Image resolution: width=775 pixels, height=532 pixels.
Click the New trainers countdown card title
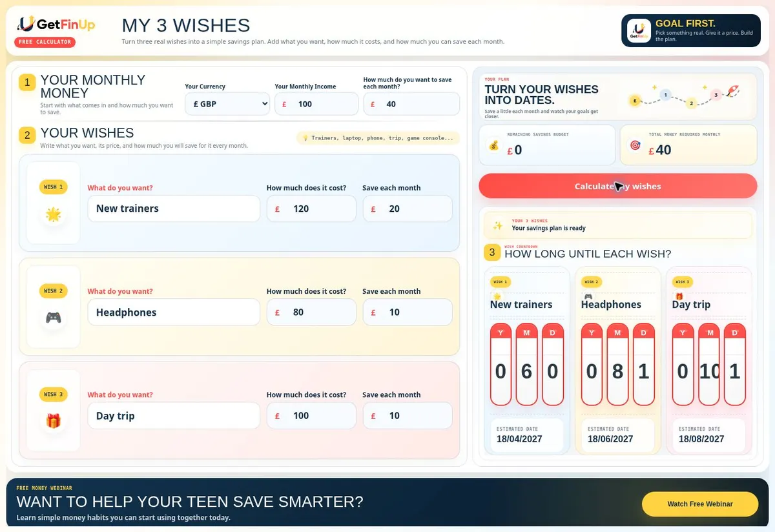pyautogui.click(x=521, y=305)
